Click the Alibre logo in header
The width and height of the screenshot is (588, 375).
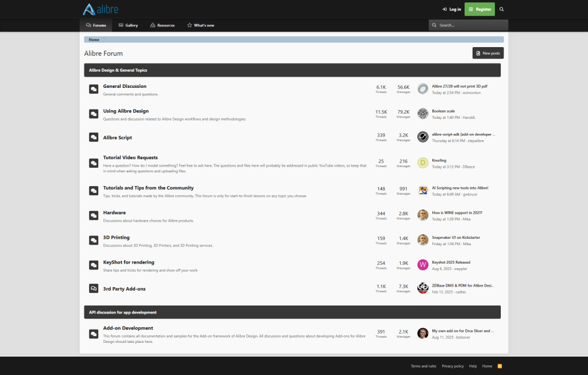pos(100,9)
